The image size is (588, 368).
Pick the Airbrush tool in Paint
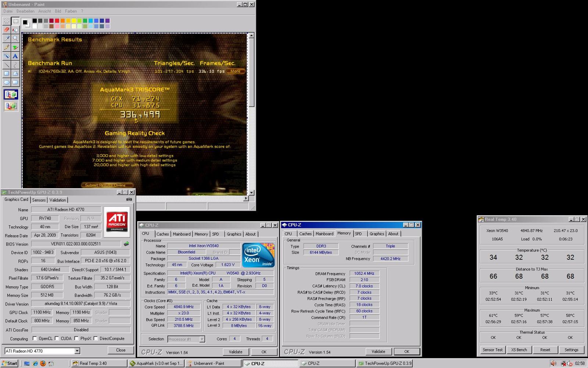click(7, 56)
